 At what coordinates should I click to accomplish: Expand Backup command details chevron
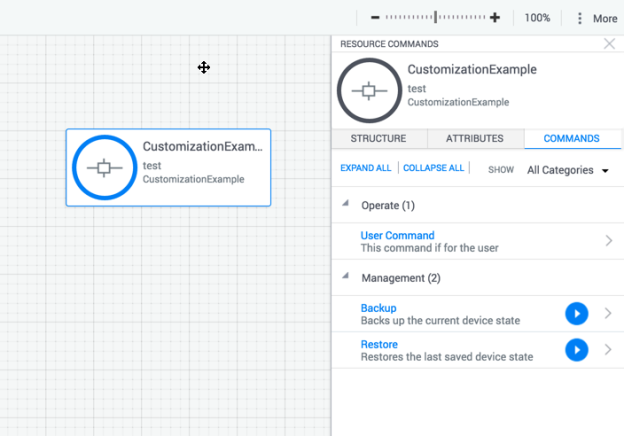pyautogui.click(x=609, y=314)
